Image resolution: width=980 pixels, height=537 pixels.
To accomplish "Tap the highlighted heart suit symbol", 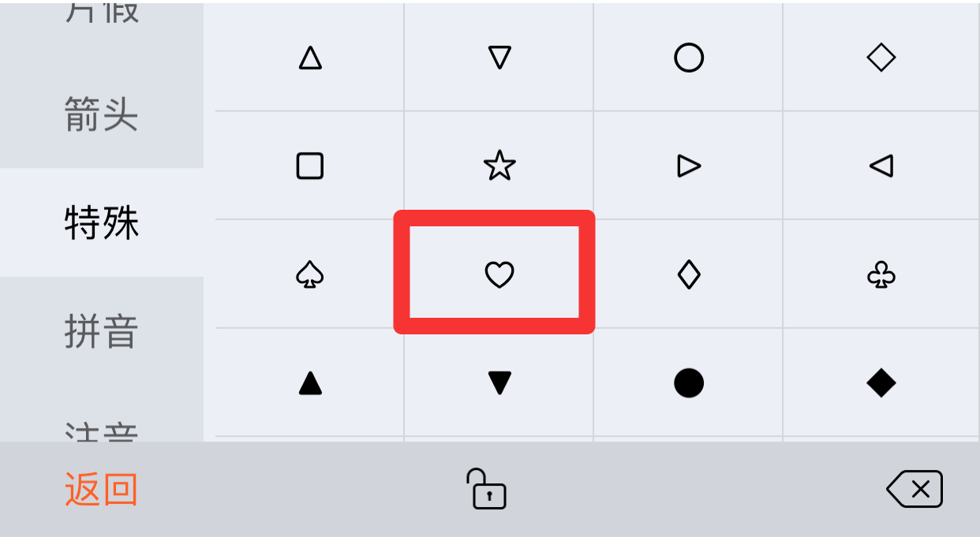I will click(499, 274).
